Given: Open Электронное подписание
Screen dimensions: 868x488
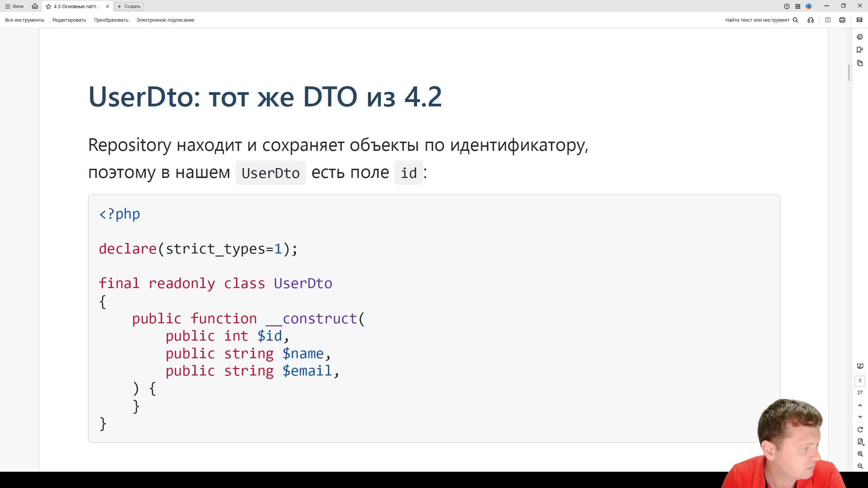Looking at the screenshot, I should pos(165,20).
